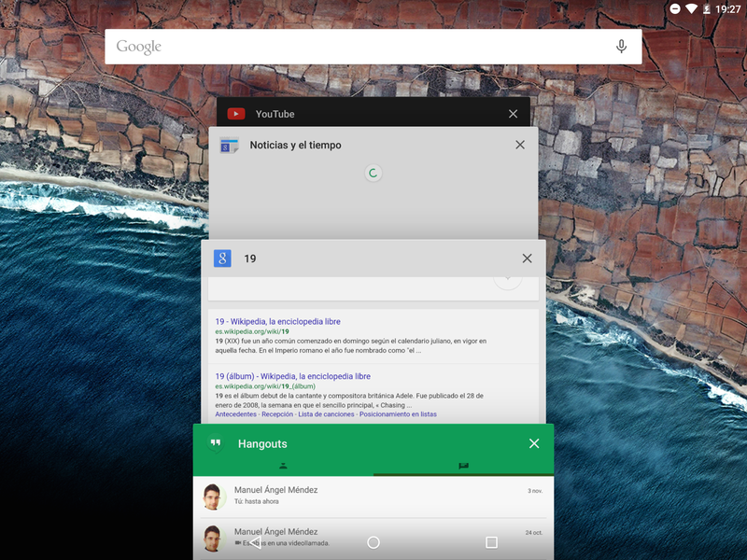Open the Lista de canciones sublink
This screenshot has height=560, width=747.
coord(326,414)
